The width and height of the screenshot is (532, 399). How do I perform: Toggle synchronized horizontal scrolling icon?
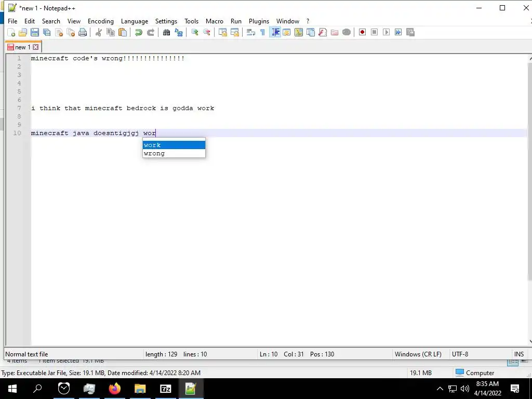click(234, 32)
